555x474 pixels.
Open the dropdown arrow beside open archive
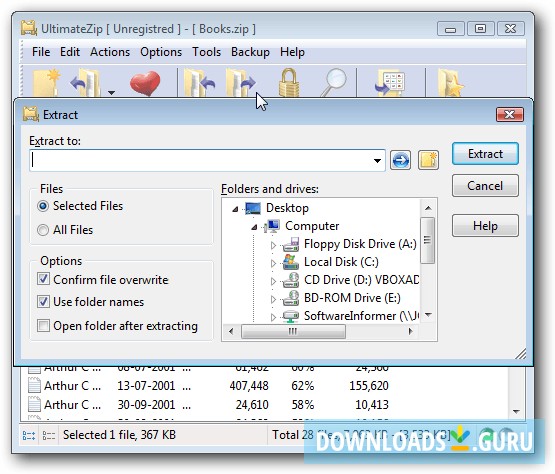click(x=111, y=93)
